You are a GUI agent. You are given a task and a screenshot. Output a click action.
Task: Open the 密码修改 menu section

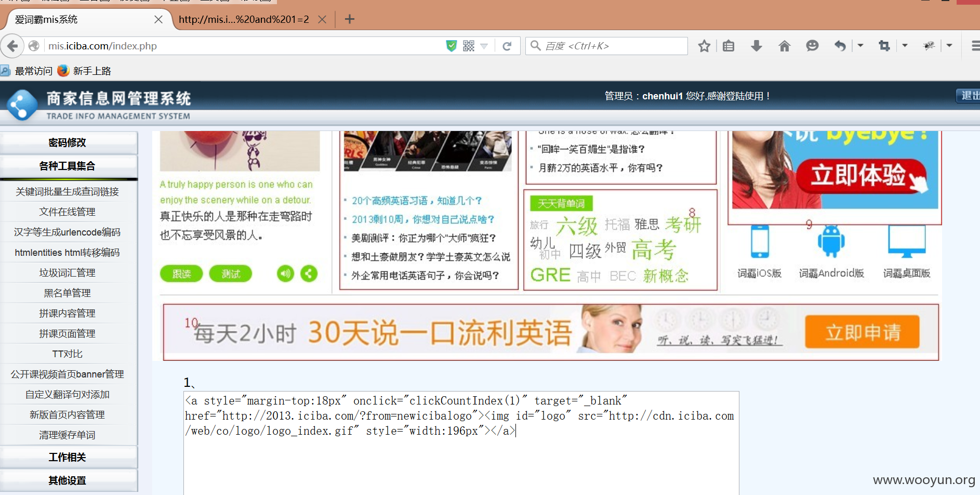coord(69,142)
